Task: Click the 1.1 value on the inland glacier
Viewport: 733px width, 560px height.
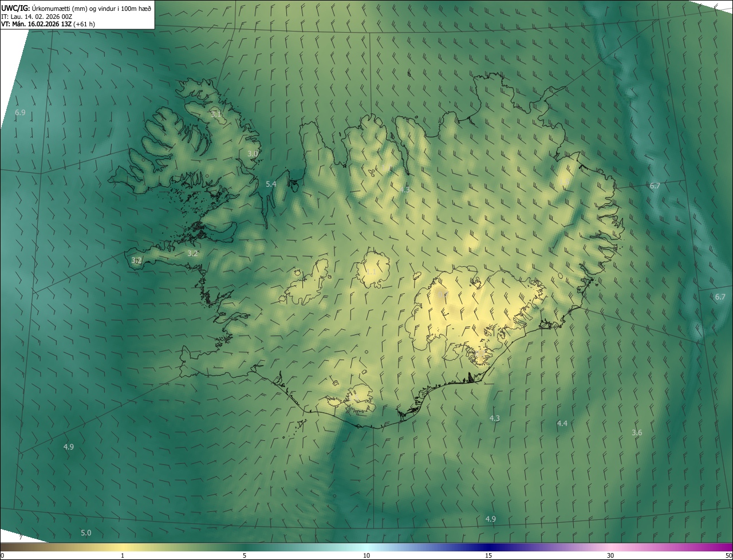Action: click(371, 271)
